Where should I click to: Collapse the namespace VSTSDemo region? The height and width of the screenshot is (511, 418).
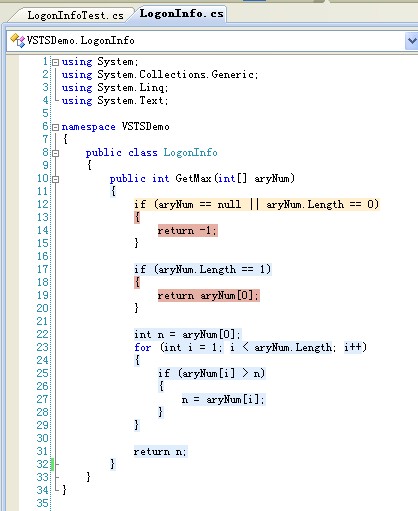[56, 127]
